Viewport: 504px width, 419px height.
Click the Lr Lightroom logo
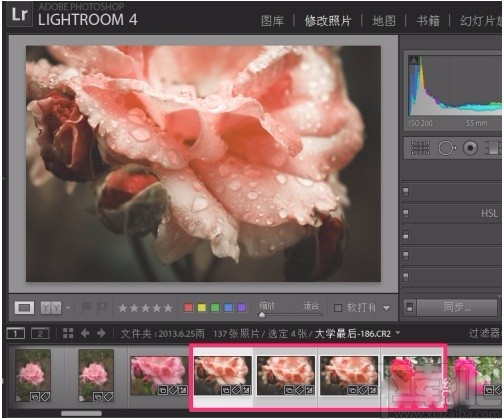point(19,14)
